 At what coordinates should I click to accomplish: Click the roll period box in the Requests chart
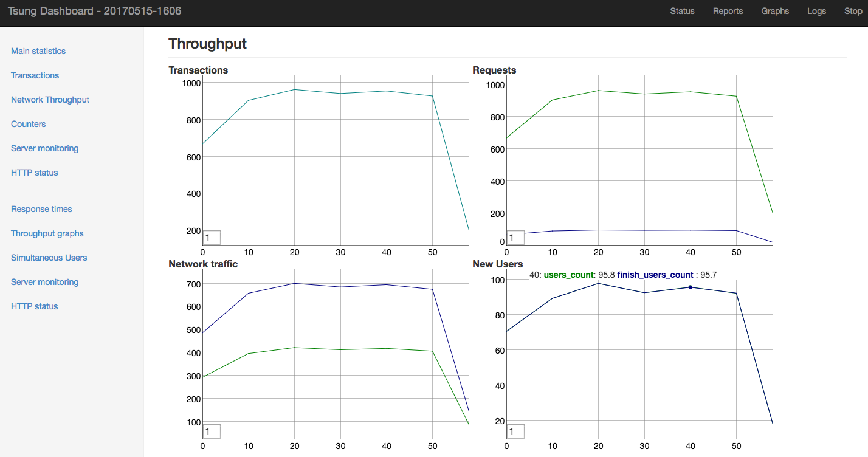[515, 238]
